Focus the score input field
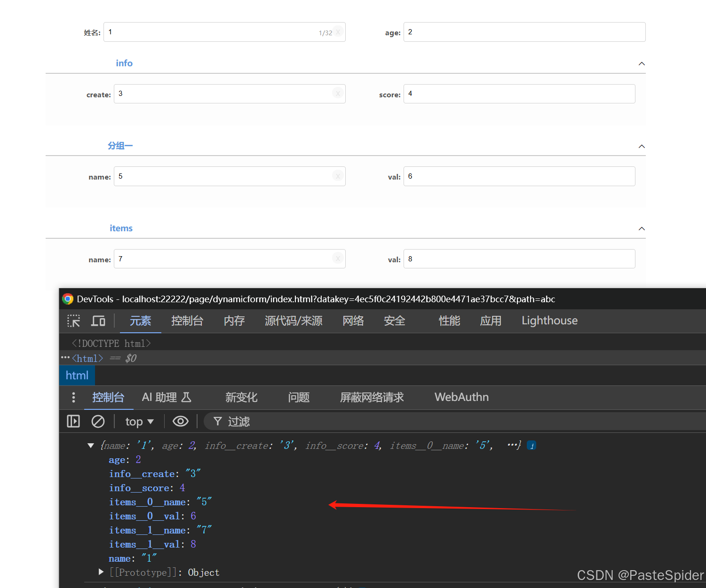This screenshot has height=588, width=706. point(519,94)
